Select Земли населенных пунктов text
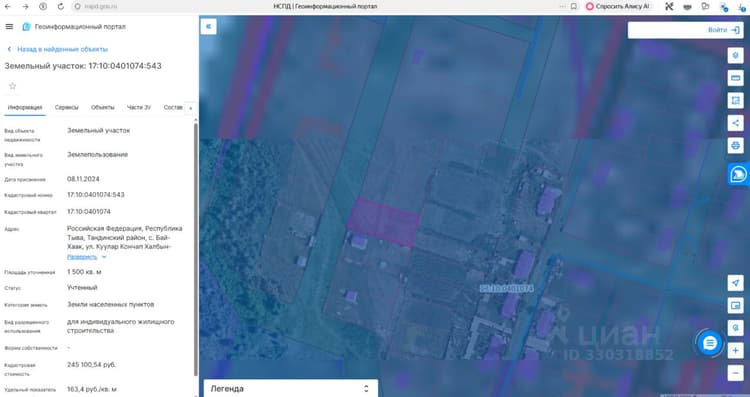 (110, 304)
